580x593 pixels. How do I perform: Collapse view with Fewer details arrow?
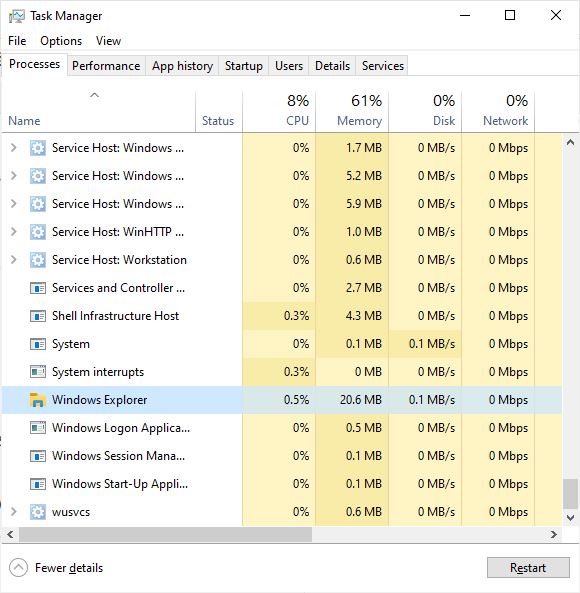pyautogui.click(x=18, y=568)
